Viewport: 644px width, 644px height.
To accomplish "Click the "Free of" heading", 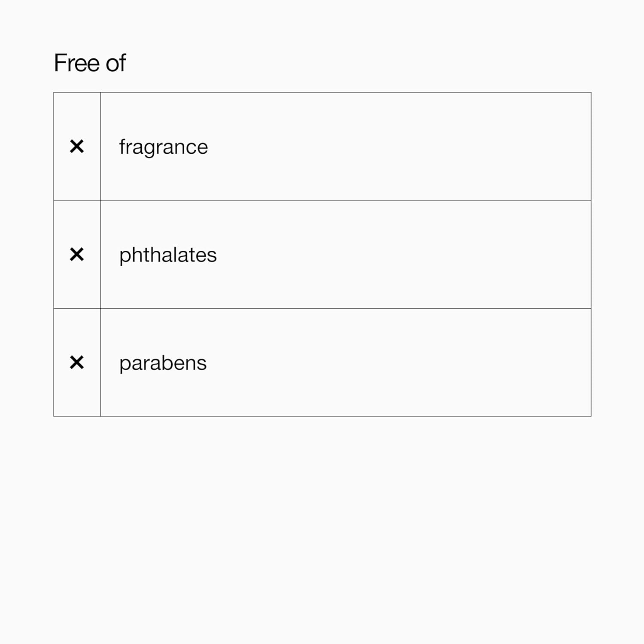I will [90, 63].
